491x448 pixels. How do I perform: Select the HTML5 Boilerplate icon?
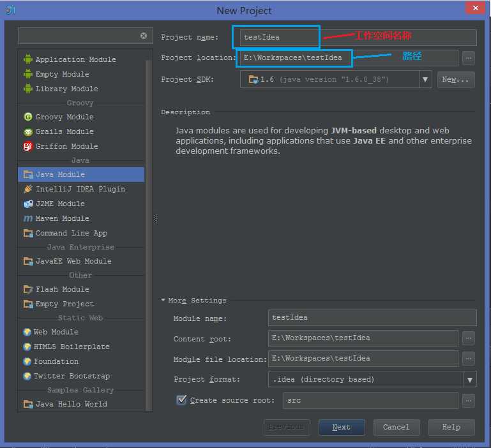27,347
